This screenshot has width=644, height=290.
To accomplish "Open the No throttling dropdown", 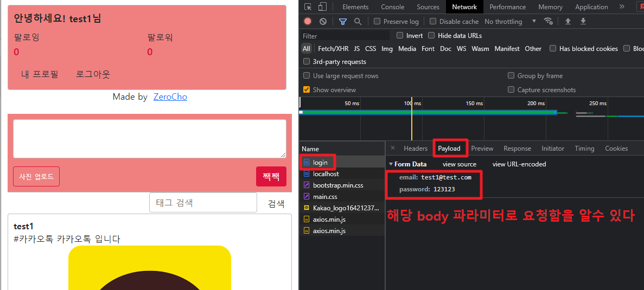I will click(x=511, y=21).
